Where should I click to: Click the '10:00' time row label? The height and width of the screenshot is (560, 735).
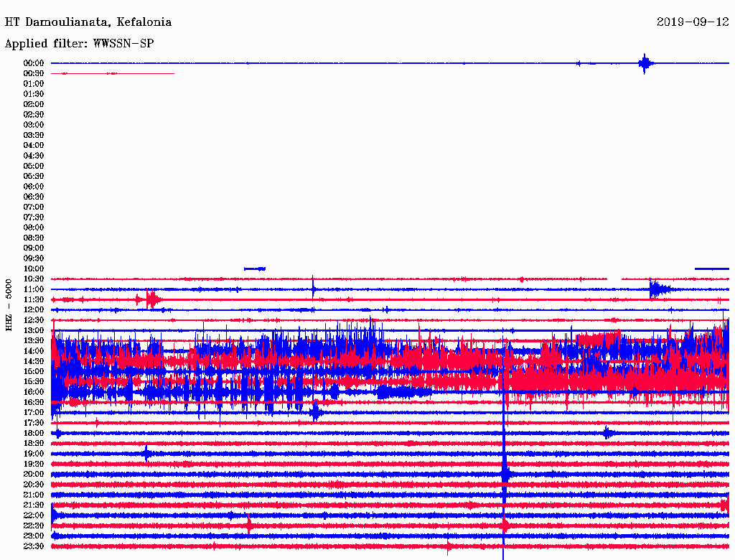34,269
